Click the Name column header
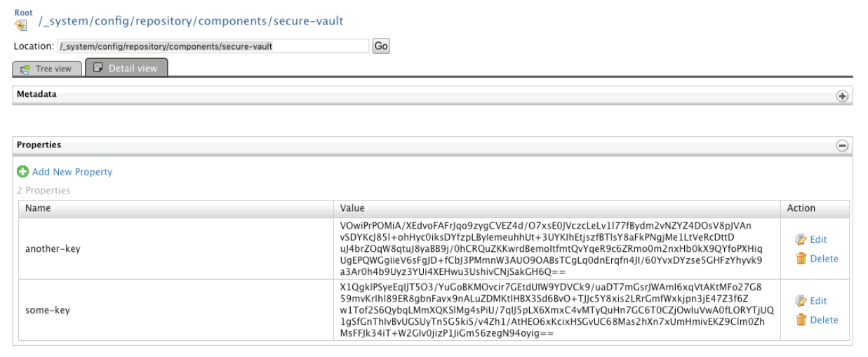The height and width of the screenshot is (357, 868). tap(38, 208)
